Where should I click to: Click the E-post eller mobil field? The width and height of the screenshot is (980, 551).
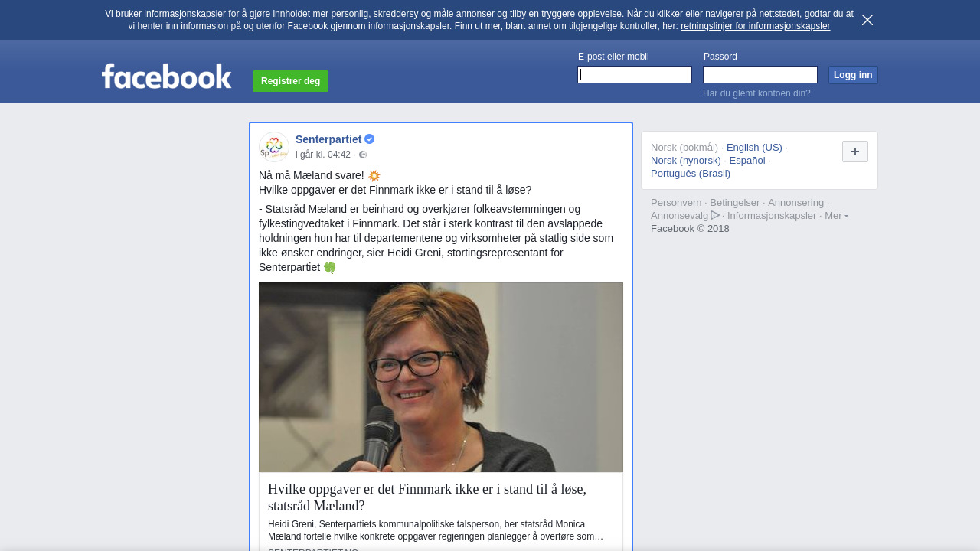point(635,74)
